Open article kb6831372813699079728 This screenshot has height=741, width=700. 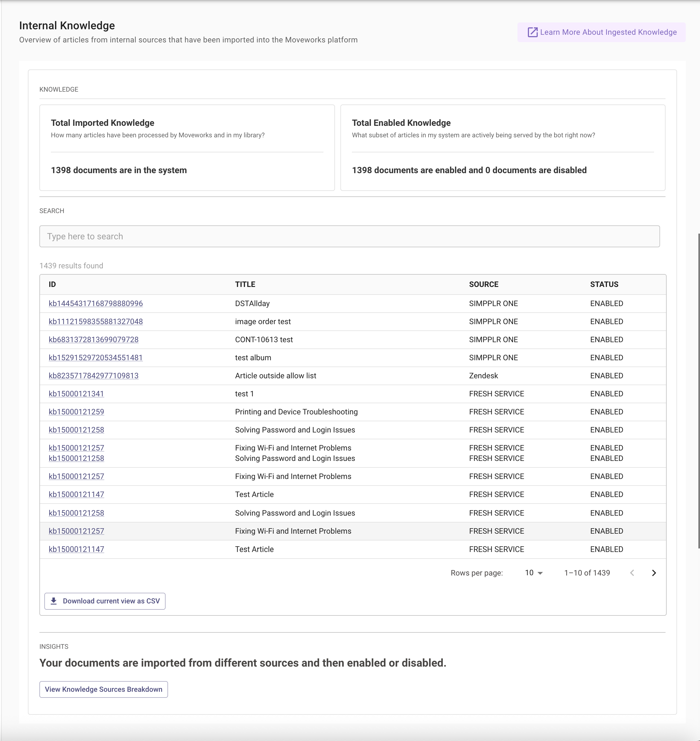[x=93, y=340]
